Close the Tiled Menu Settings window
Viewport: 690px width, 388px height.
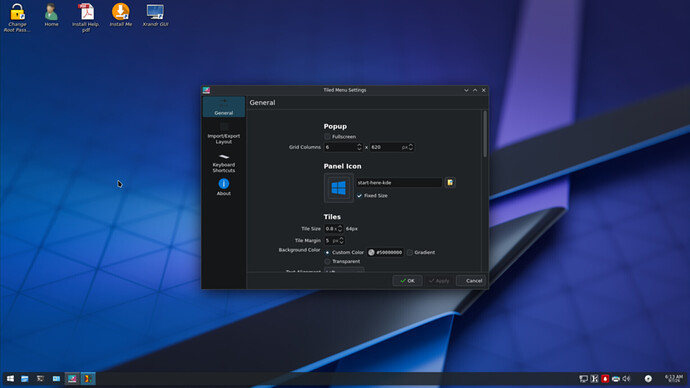pyautogui.click(x=484, y=90)
